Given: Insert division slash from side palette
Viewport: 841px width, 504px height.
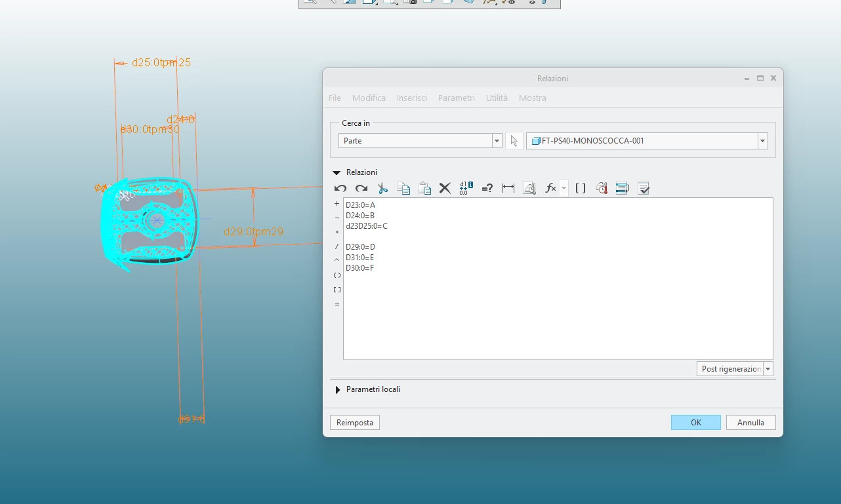Looking at the screenshot, I should pos(337,246).
